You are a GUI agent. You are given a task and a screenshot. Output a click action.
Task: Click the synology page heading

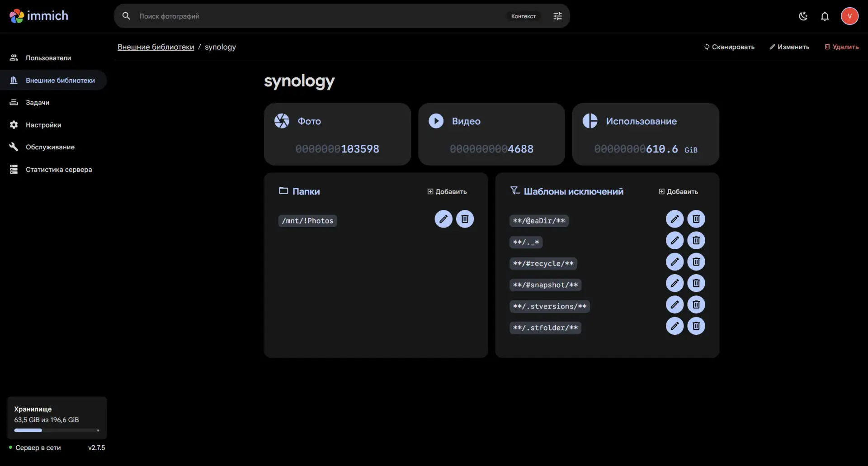click(x=299, y=81)
